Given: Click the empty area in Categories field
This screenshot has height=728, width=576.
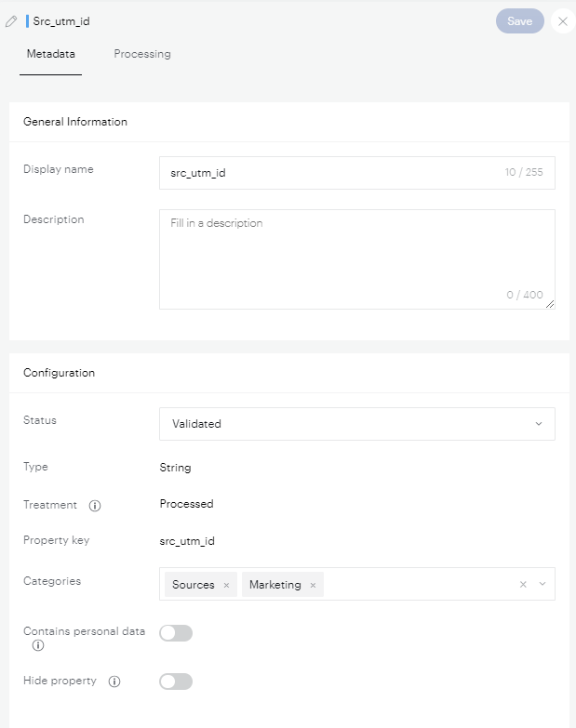Looking at the screenshot, I should pos(419,584).
